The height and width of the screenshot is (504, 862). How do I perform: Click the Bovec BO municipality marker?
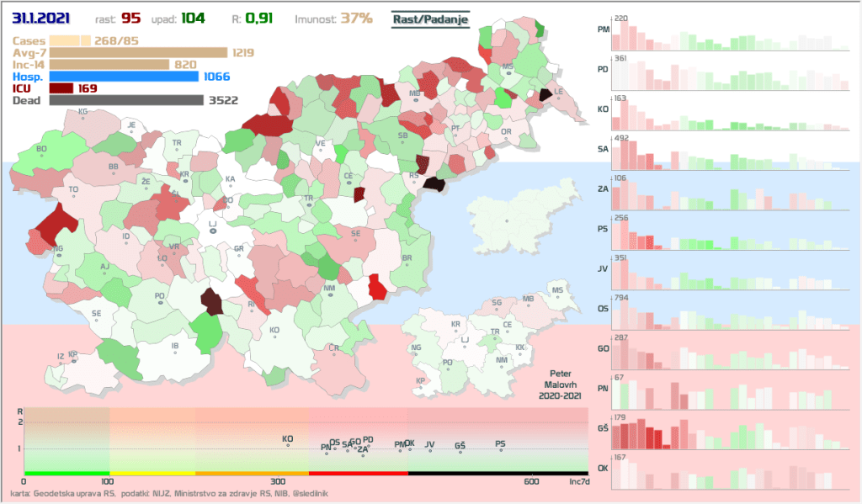click(x=40, y=154)
